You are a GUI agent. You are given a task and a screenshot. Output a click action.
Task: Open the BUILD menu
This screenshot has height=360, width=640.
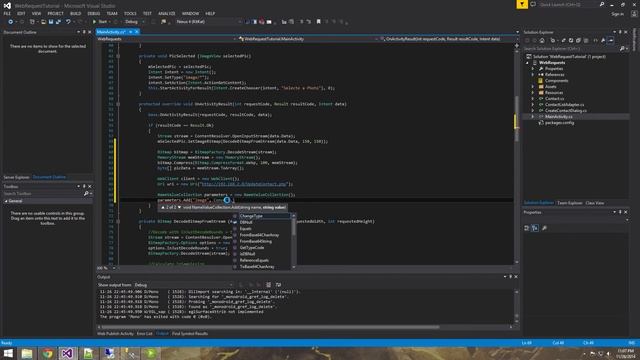pos(76,13)
